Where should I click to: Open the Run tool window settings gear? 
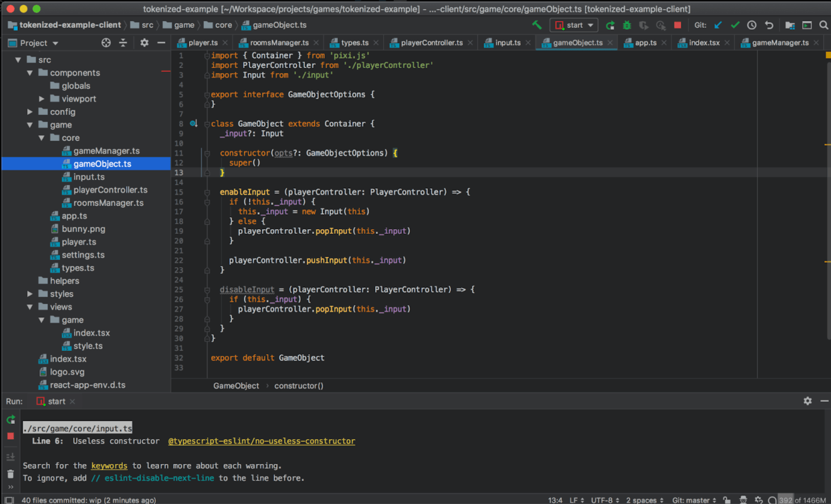click(x=808, y=401)
